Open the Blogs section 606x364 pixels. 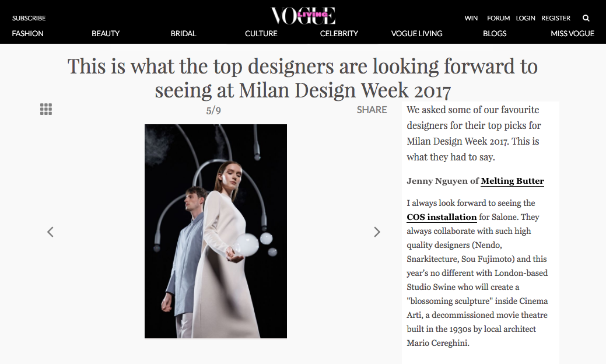coord(495,34)
